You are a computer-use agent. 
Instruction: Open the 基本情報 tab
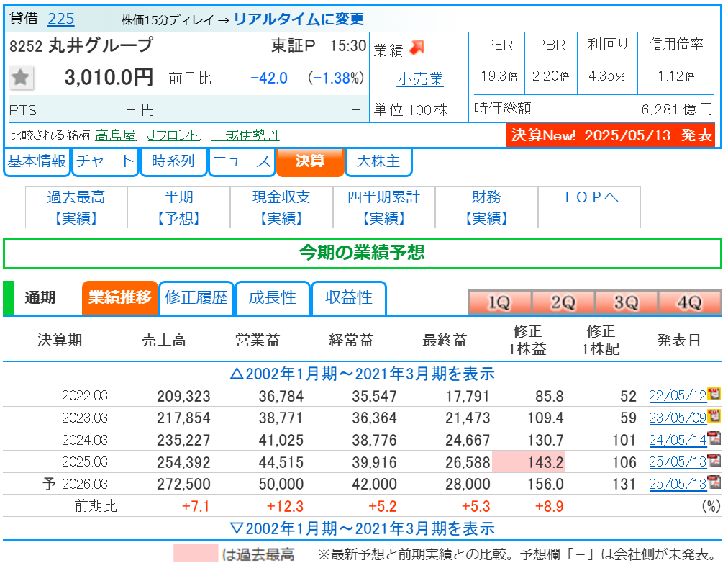point(37,161)
